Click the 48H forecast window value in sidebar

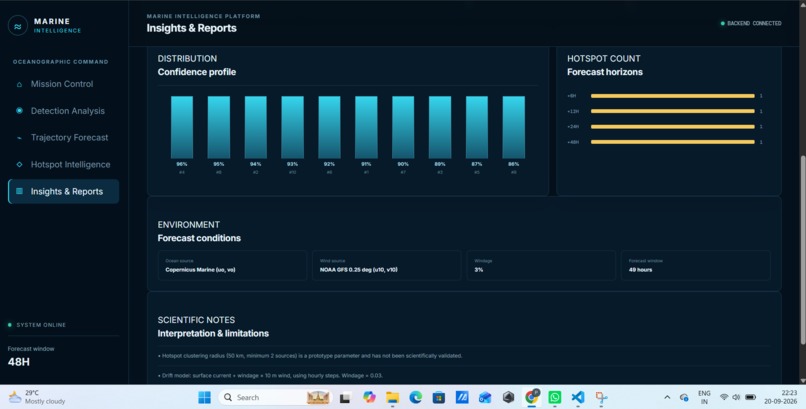[19, 362]
